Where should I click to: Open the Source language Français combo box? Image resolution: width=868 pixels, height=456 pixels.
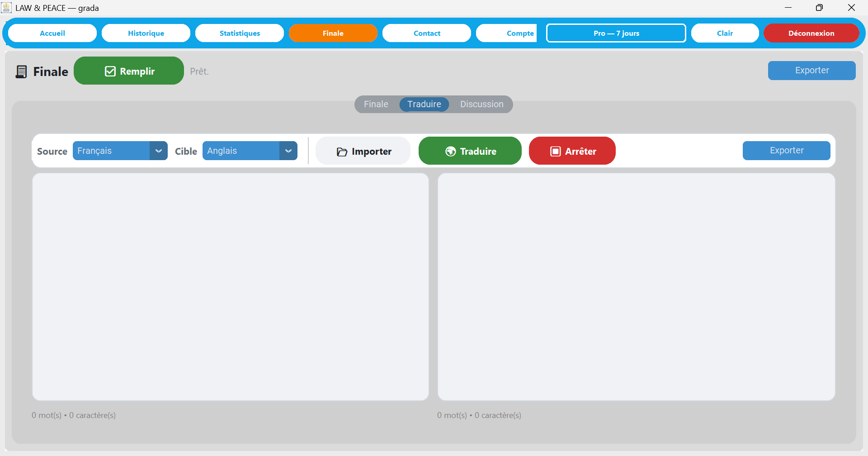[x=120, y=151]
